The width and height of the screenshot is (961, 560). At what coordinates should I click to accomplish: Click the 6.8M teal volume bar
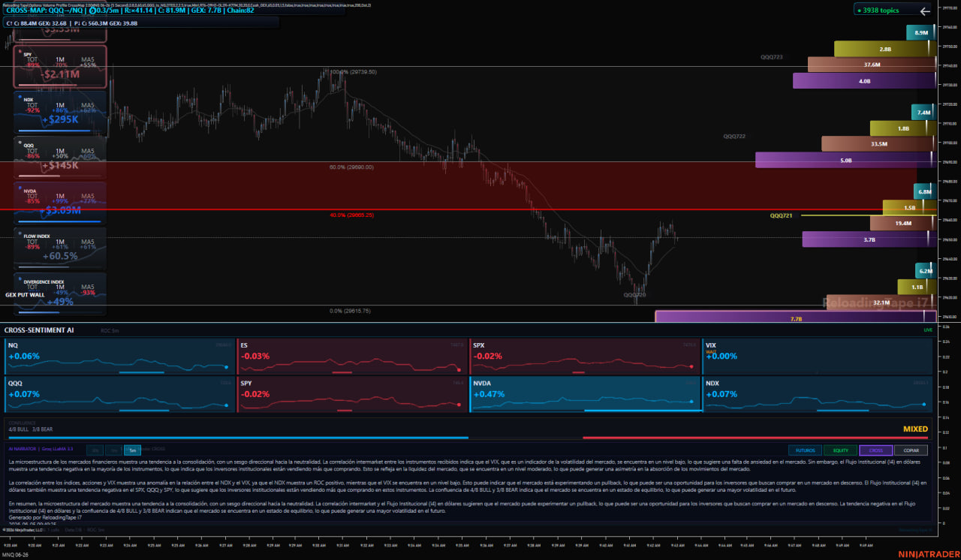point(923,192)
